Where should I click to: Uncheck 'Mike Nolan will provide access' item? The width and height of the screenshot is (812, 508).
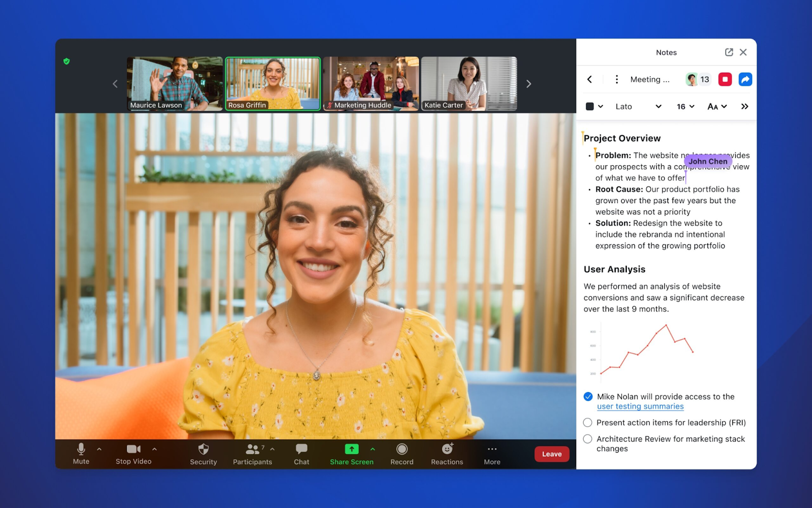[587, 396]
